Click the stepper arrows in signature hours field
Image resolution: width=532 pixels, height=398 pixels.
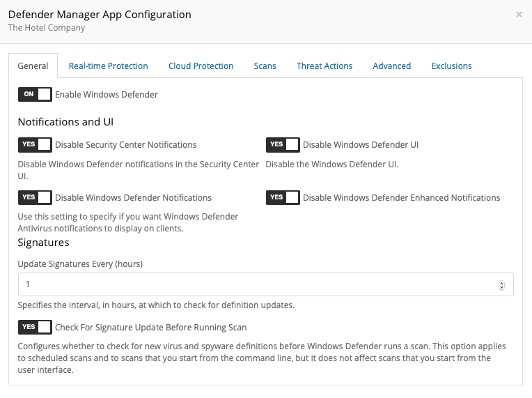click(501, 285)
